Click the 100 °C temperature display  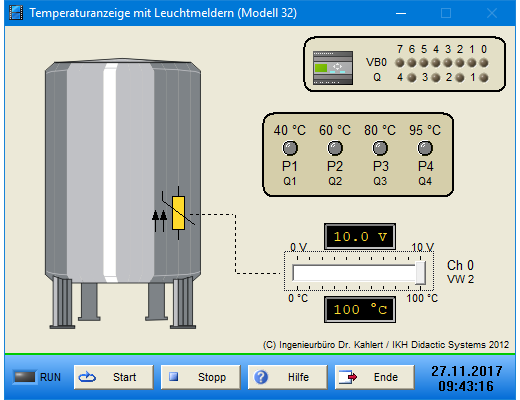tap(360, 310)
